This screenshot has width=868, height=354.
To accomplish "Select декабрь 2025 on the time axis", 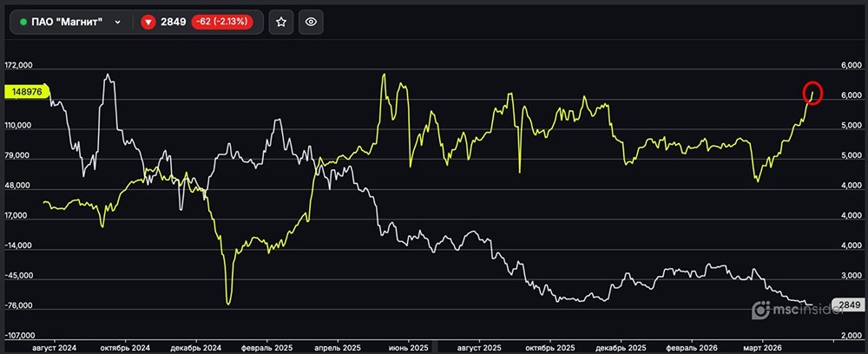I will (x=621, y=348).
